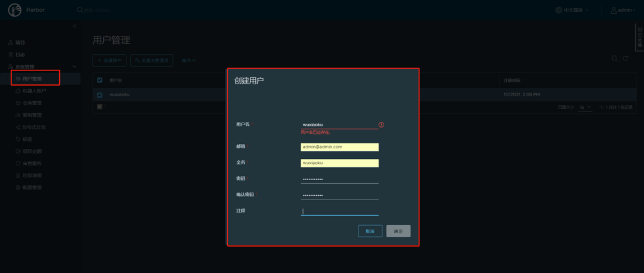Click the admin user avatar icon

click(x=613, y=10)
